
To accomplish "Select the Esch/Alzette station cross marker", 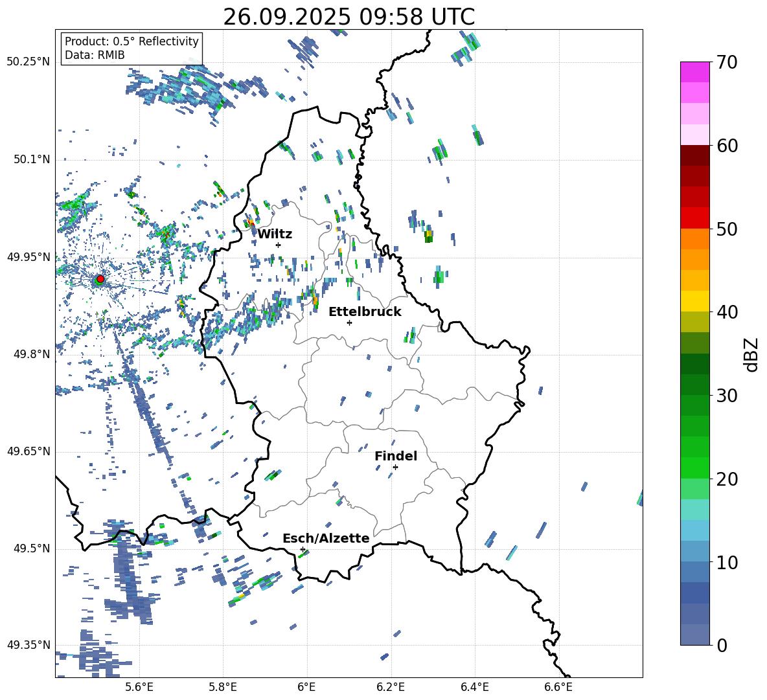I will 303,549.
